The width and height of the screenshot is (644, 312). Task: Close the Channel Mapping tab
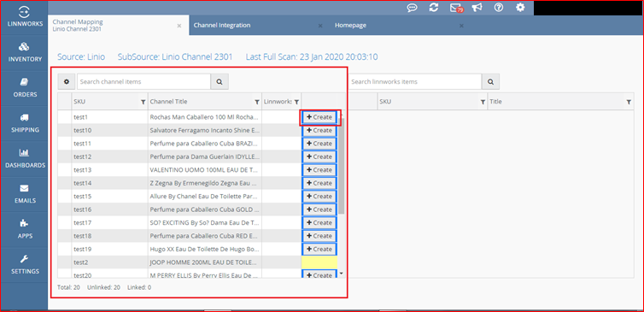pyautogui.click(x=179, y=26)
